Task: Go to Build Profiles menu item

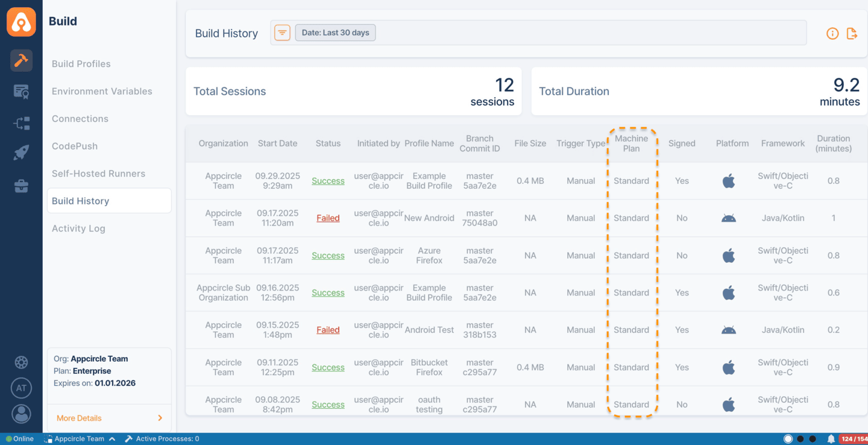Action: click(81, 64)
